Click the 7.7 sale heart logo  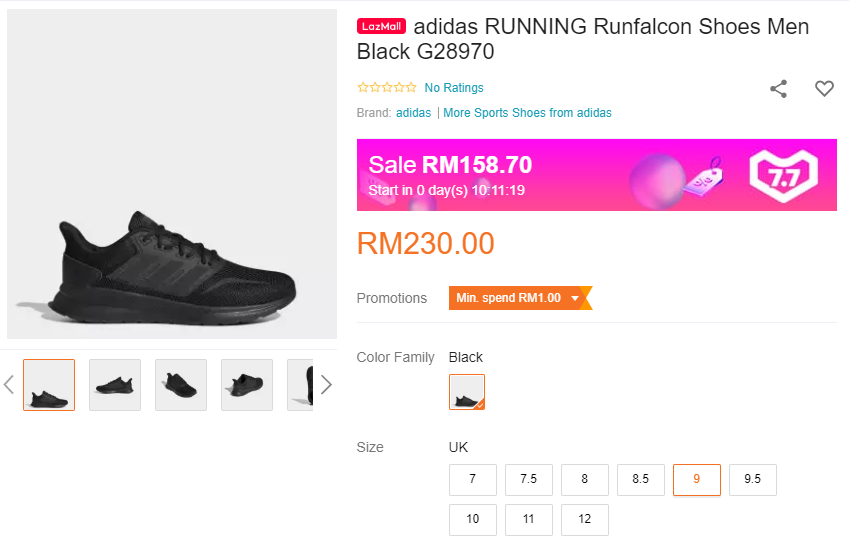coord(784,174)
